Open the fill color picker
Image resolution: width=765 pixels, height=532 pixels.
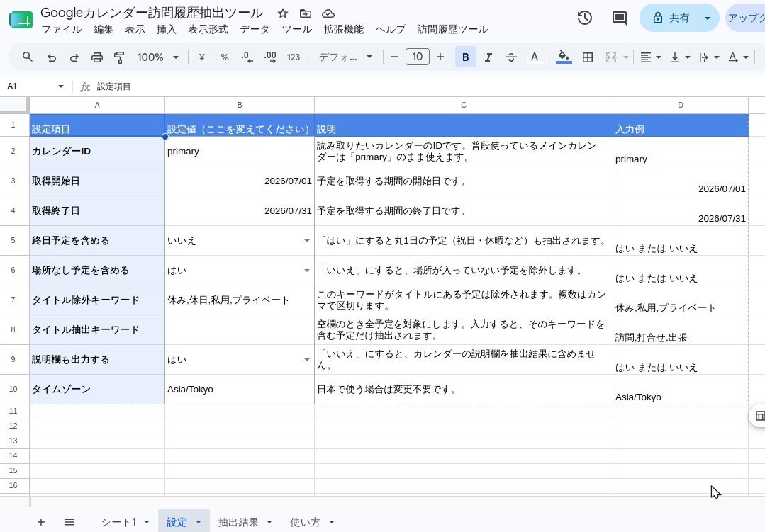click(x=564, y=57)
